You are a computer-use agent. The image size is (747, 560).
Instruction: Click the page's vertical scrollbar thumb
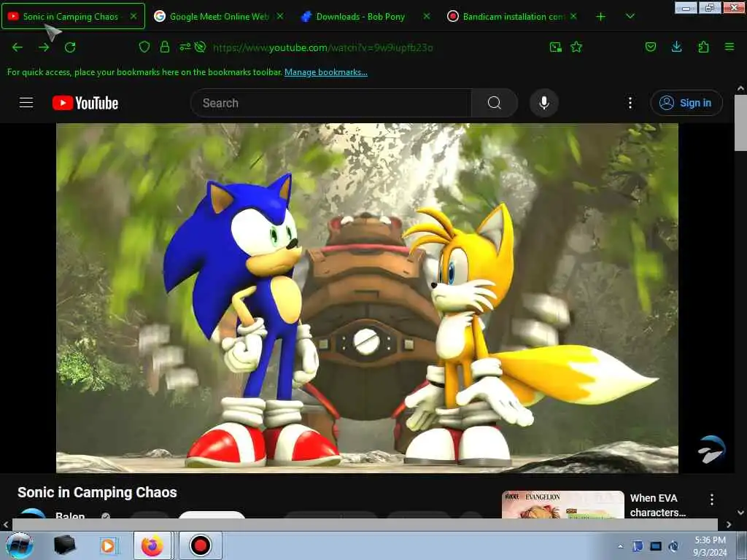click(740, 122)
